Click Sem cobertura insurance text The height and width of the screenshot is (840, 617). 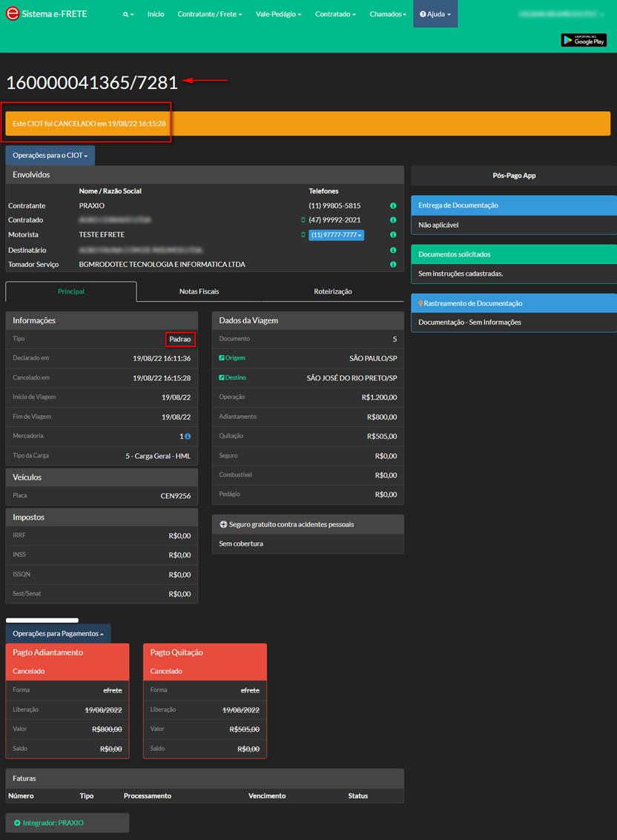241,543
